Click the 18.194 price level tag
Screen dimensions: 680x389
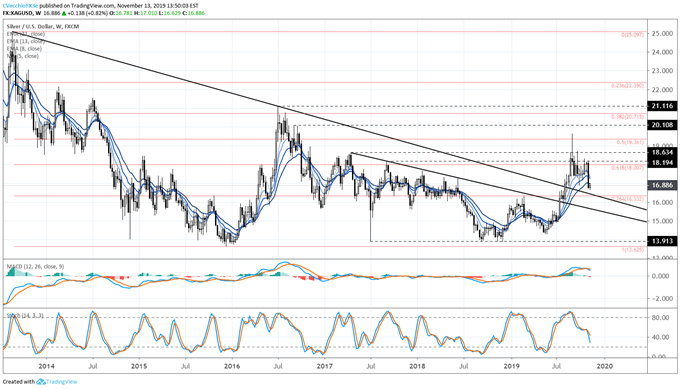(662, 163)
